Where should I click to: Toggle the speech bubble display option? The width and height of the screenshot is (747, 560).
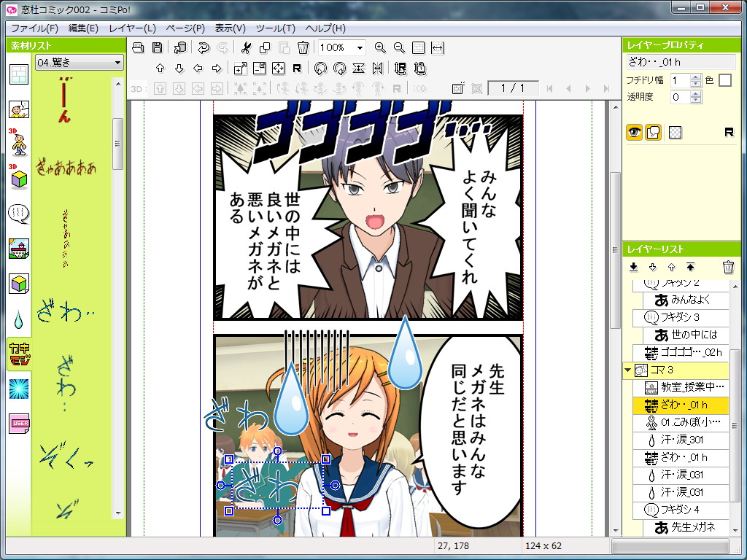click(x=654, y=132)
